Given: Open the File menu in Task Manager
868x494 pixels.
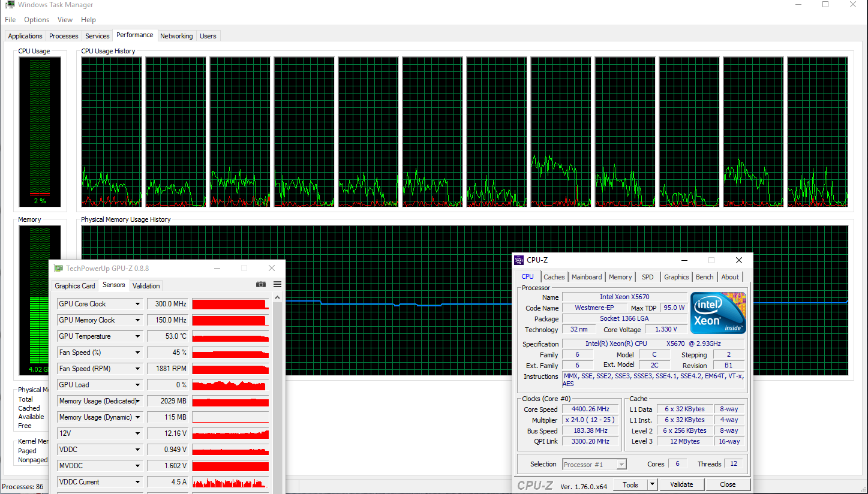Looking at the screenshot, I should (10, 20).
